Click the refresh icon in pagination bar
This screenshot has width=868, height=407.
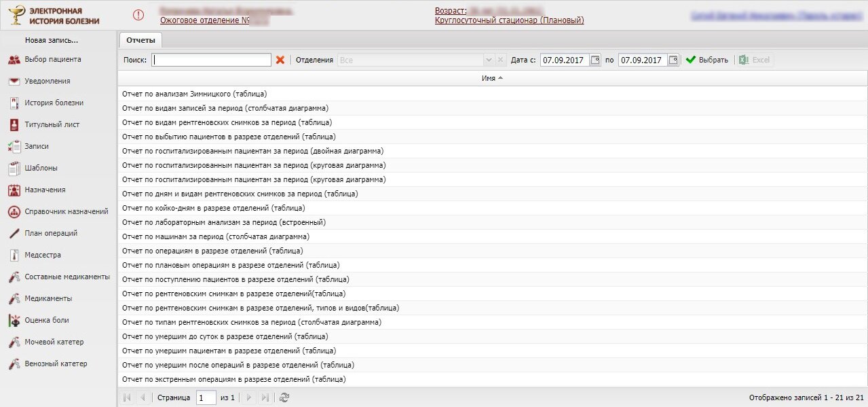(284, 397)
